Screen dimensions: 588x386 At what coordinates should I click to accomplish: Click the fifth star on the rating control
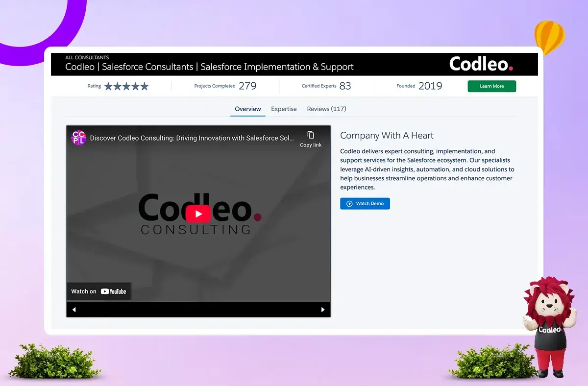tap(143, 86)
